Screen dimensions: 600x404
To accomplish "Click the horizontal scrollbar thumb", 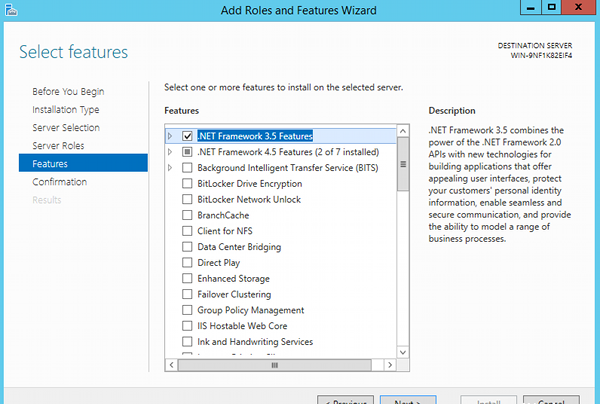I will click(x=275, y=365).
